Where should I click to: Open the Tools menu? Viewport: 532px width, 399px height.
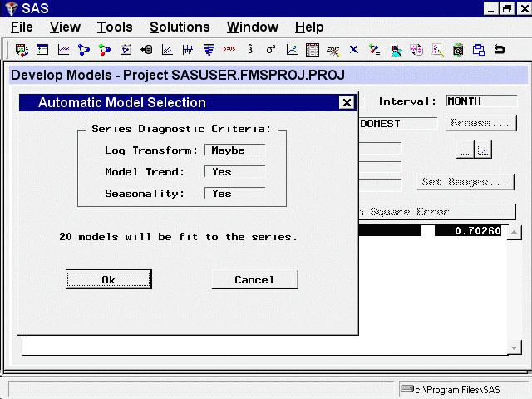pyautogui.click(x=116, y=27)
